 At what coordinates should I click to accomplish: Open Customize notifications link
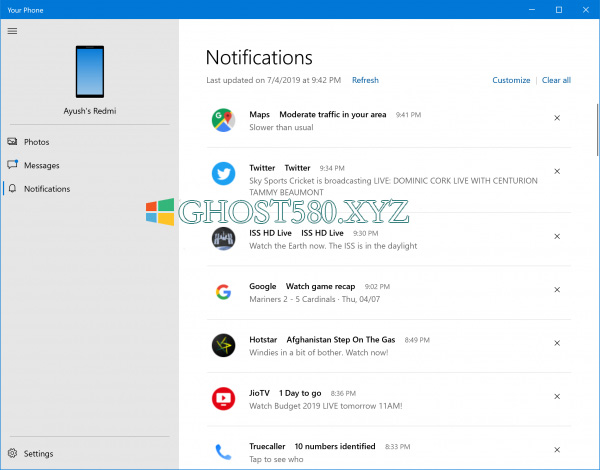(511, 80)
